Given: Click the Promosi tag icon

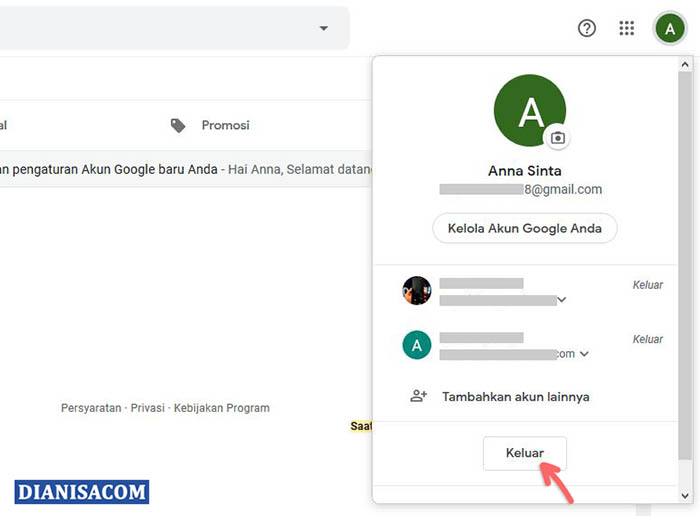Looking at the screenshot, I should [x=178, y=125].
